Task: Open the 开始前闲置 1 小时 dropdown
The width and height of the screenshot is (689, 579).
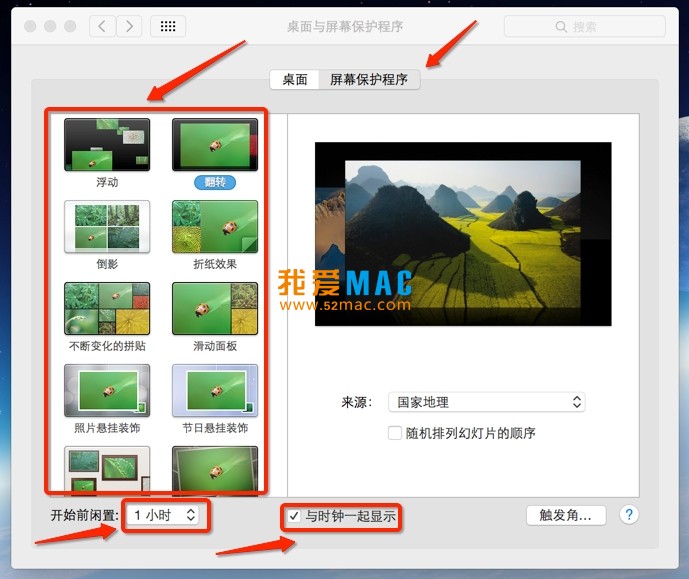Action: [x=163, y=515]
